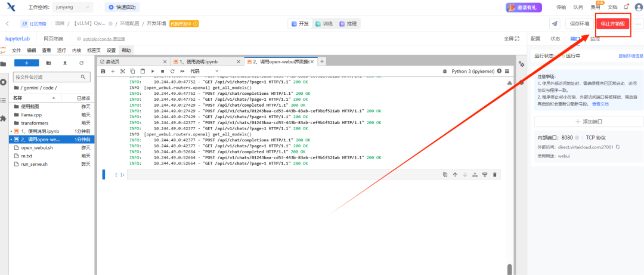The width and height of the screenshot is (644, 275).
Task: Switch to the 网页终端 tab
Action: click(54, 39)
